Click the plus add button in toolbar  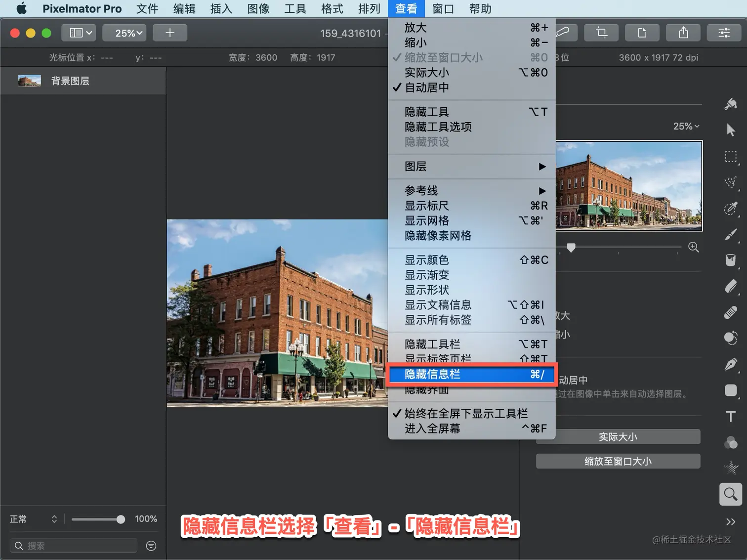pyautogui.click(x=170, y=33)
